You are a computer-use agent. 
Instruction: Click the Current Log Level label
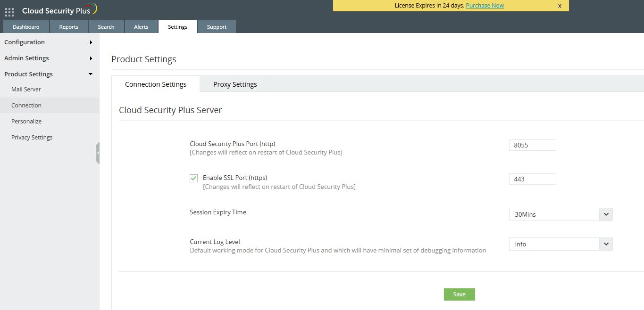pyautogui.click(x=215, y=242)
